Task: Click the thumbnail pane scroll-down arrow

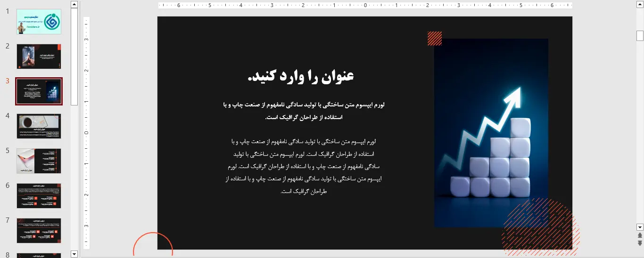Action: (74, 254)
